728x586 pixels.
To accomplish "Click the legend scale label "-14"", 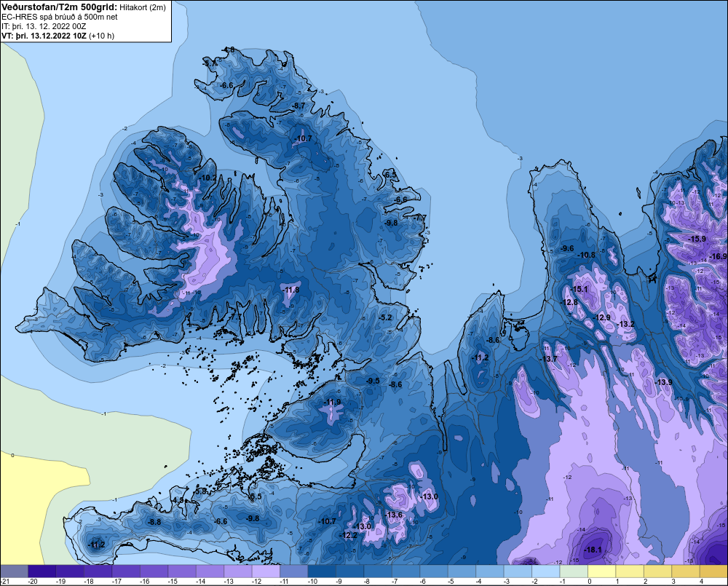I will point(201,582).
